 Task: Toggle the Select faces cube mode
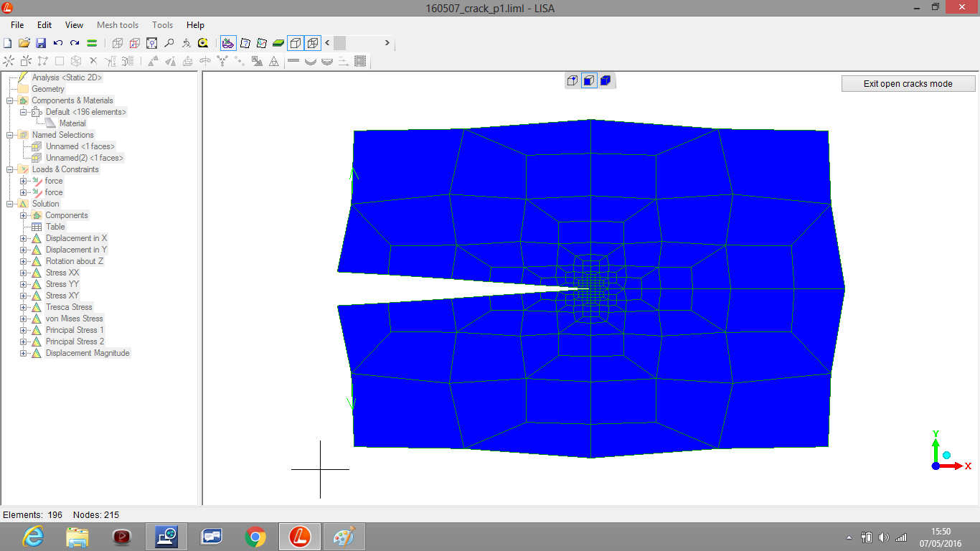click(x=589, y=80)
